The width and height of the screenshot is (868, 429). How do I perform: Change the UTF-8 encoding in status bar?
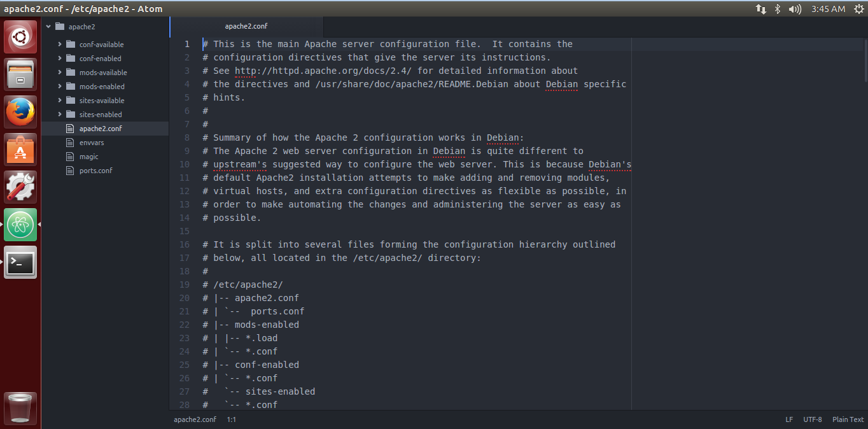coord(813,419)
